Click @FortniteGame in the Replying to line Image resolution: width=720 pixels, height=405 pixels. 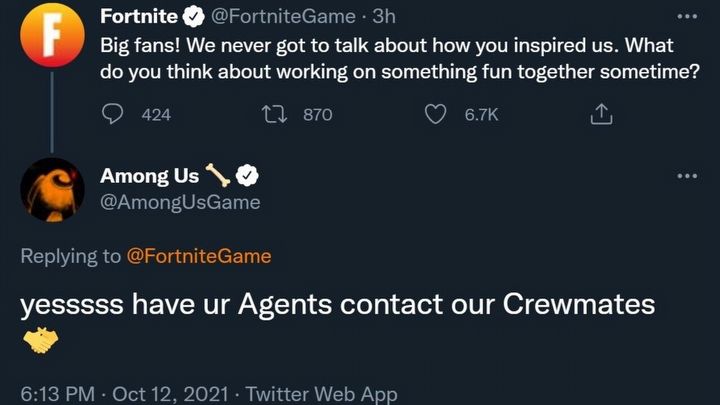(199, 256)
